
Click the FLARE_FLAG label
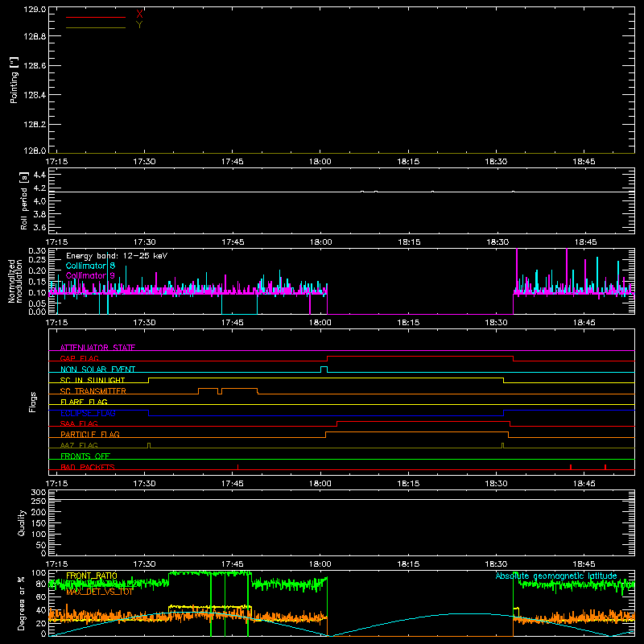coord(84,402)
